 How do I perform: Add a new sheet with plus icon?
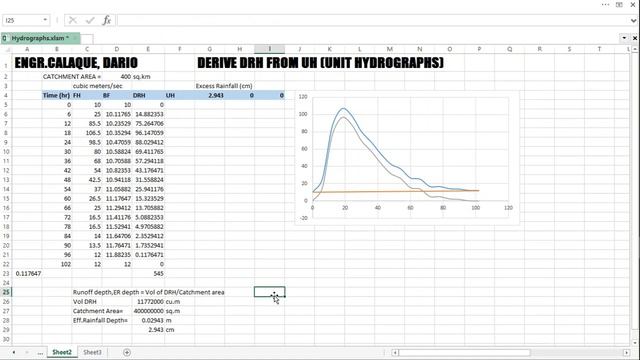[127, 352]
